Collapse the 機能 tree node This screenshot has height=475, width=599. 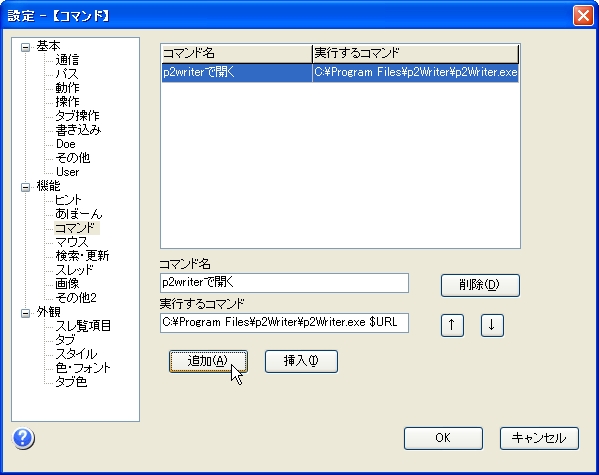pyautogui.click(x=25, y=187)
